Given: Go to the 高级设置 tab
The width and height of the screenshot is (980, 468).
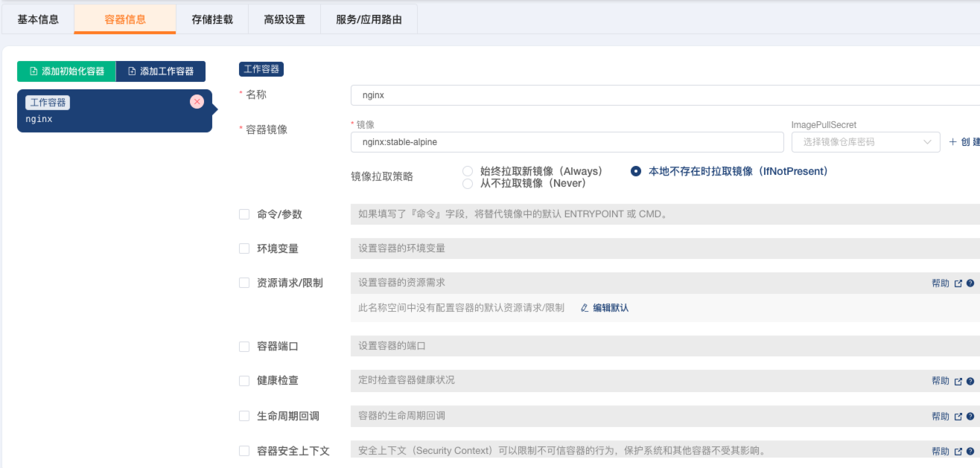Looking at the screenshot, I should point(284,19).
